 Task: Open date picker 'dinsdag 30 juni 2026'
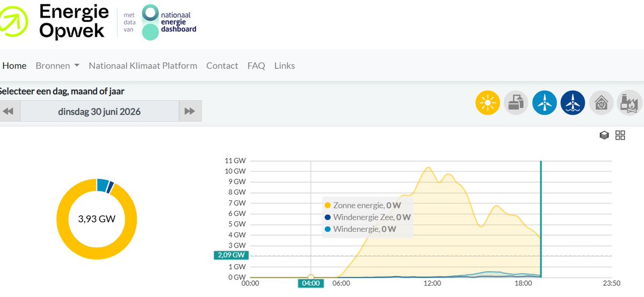click(x=99, y=112)
